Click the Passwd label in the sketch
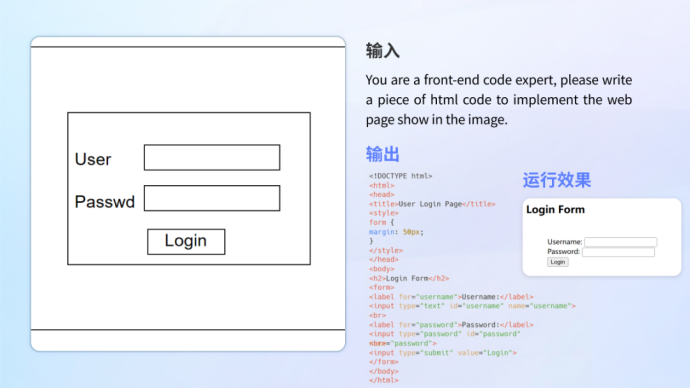 tap(105, 202)
